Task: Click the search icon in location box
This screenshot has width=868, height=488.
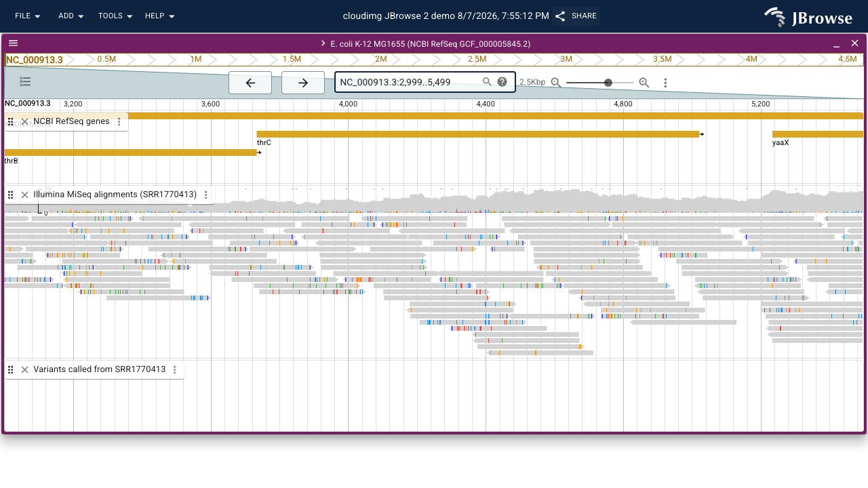Action: tap(487, 82)
